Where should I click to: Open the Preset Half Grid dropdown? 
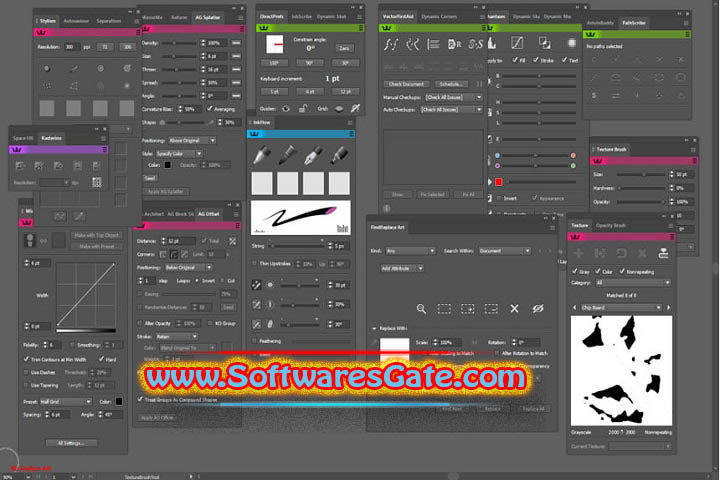[66, 401]
